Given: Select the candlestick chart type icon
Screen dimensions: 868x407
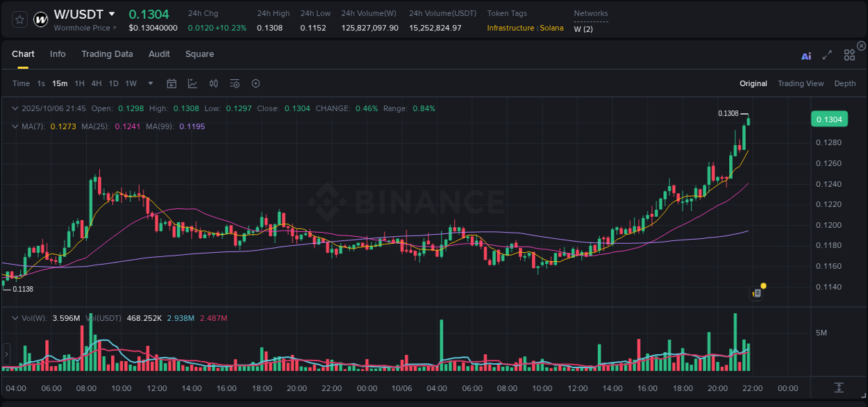Looking at the screenshot, I should (x=213, y=83).
